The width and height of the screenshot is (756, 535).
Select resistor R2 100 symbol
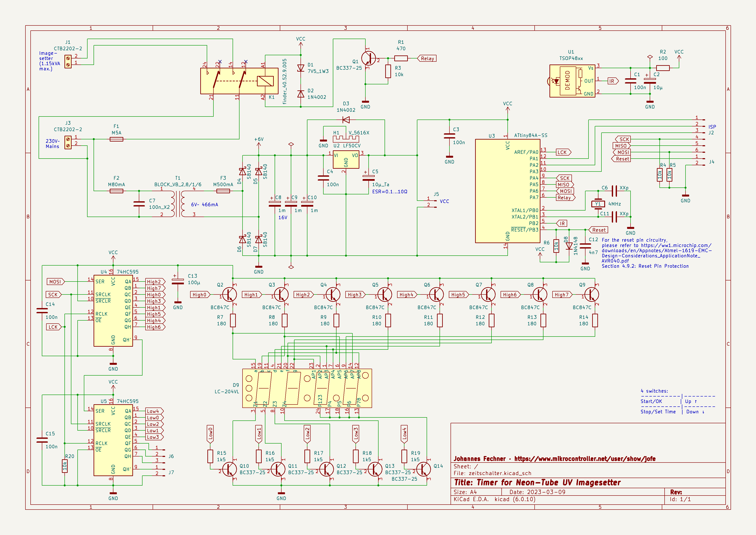tap(662, 68)
